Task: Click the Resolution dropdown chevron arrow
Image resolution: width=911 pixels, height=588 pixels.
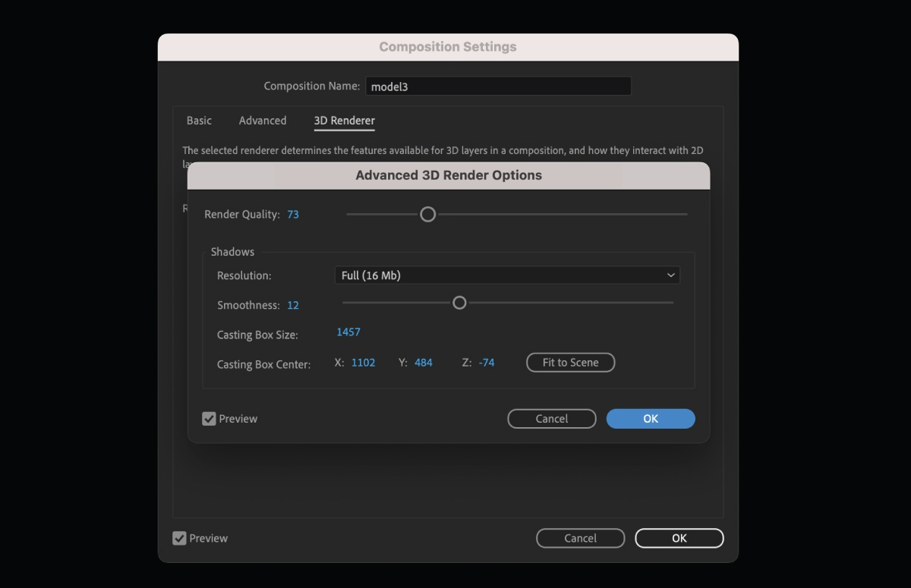Action: pos(671,275)
